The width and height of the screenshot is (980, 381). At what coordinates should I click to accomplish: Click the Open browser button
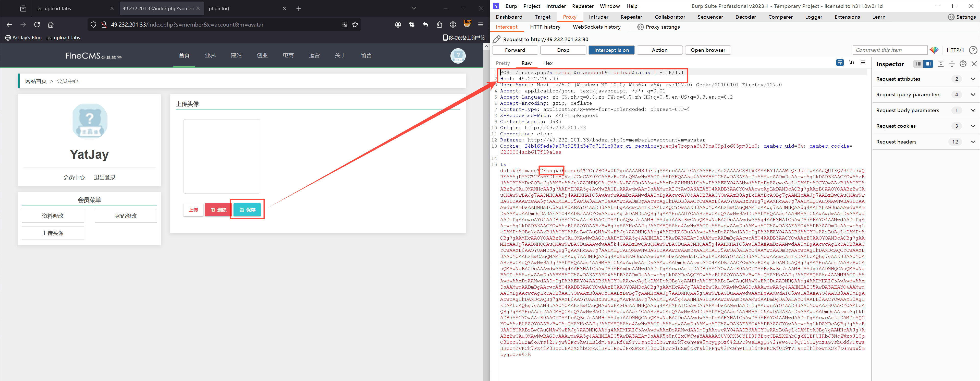(708, 50)
